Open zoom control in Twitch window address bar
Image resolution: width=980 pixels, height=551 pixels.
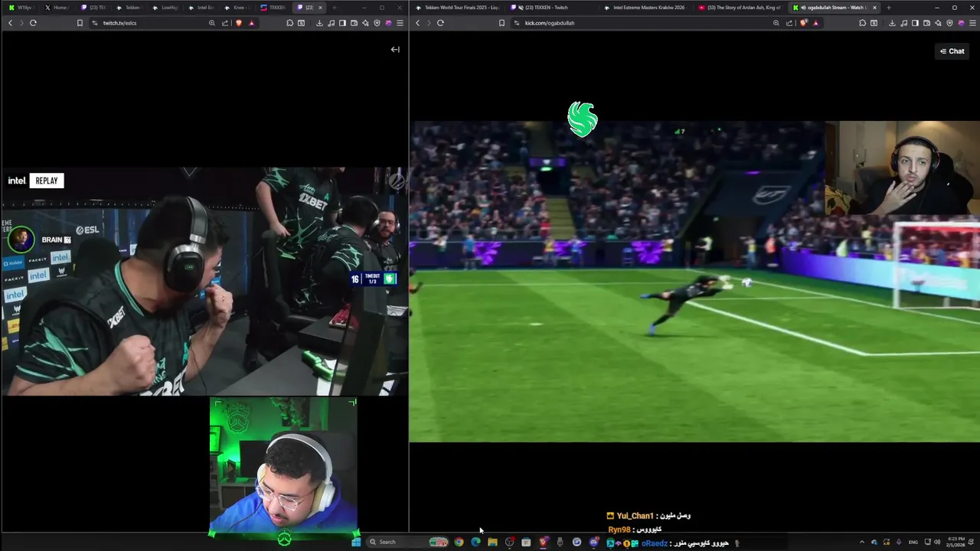[x=212, y=23]
